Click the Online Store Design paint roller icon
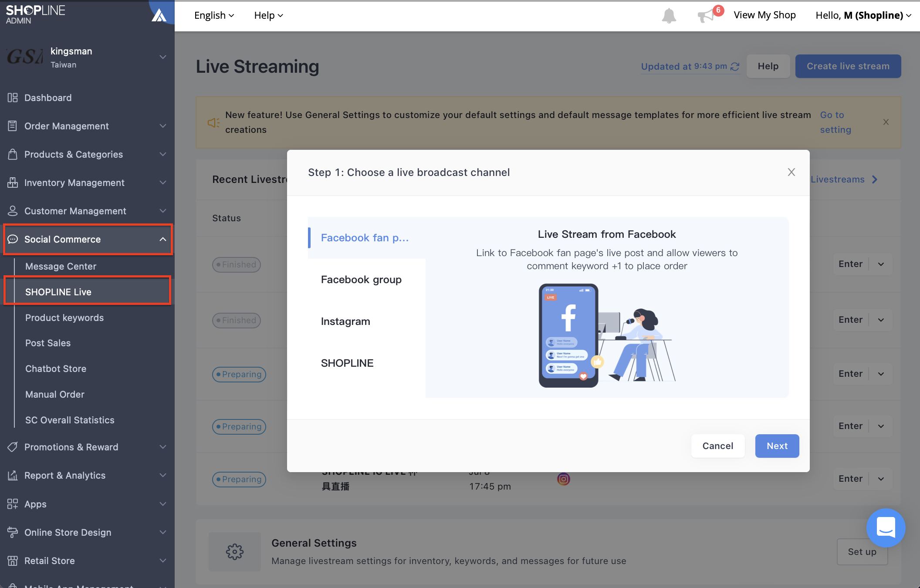Image resolution: width=920 pixels, height=588 pixels. (13, 532)
